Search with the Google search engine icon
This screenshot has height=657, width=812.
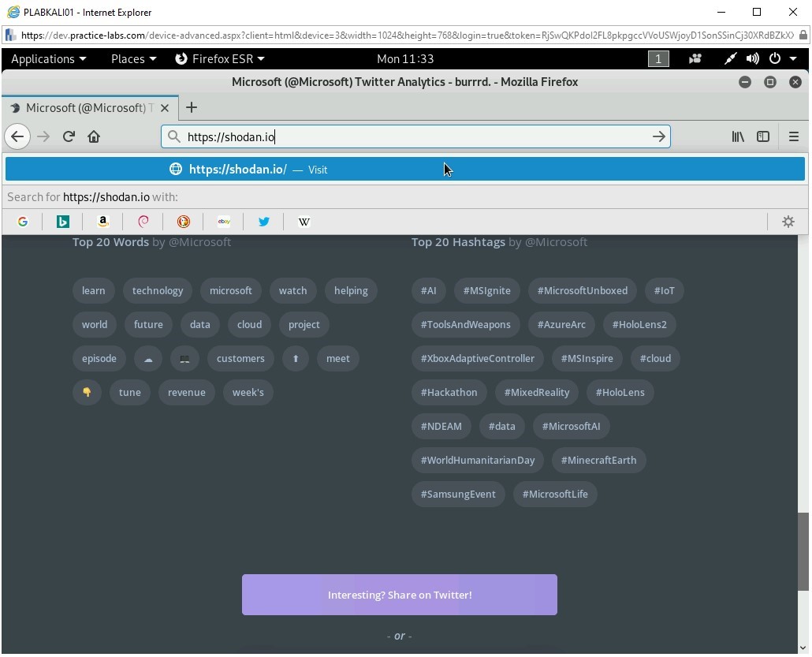(22, 222)
